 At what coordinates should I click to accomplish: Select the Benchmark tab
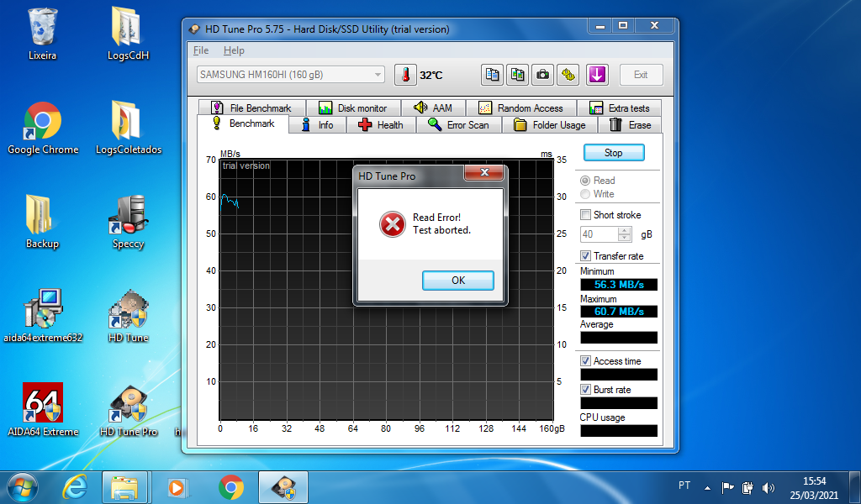[x=243, y=123]
